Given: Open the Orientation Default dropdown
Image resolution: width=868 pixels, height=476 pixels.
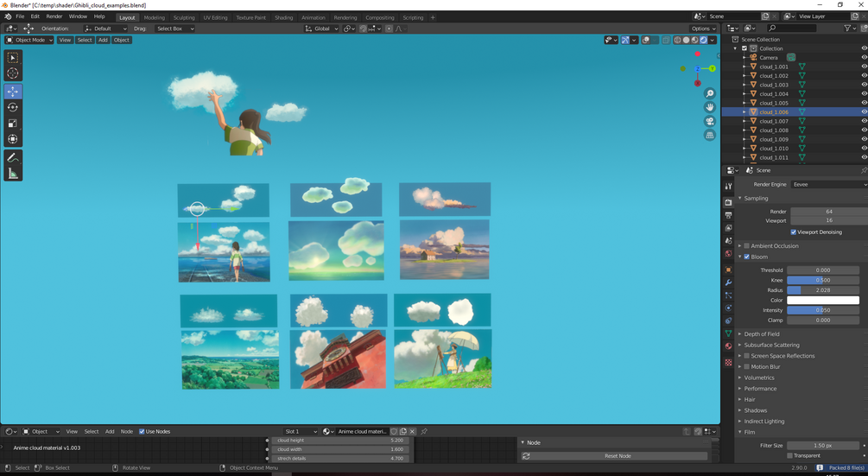Looking at the screenshot, I should (x=105, y=29).
